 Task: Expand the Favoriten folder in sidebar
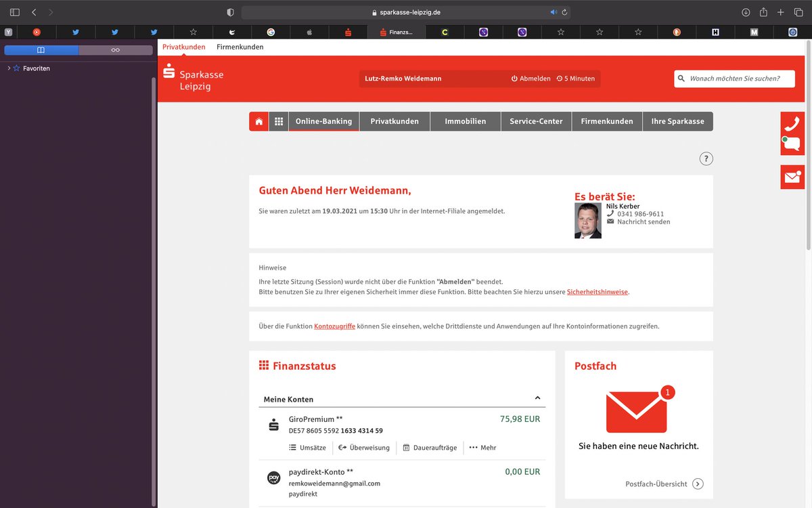click(x=8, y=68)
